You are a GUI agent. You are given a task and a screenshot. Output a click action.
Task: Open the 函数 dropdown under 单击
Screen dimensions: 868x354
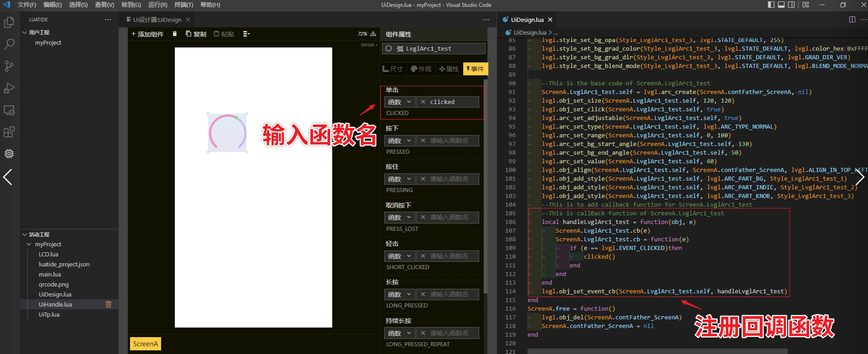(400, 102)
